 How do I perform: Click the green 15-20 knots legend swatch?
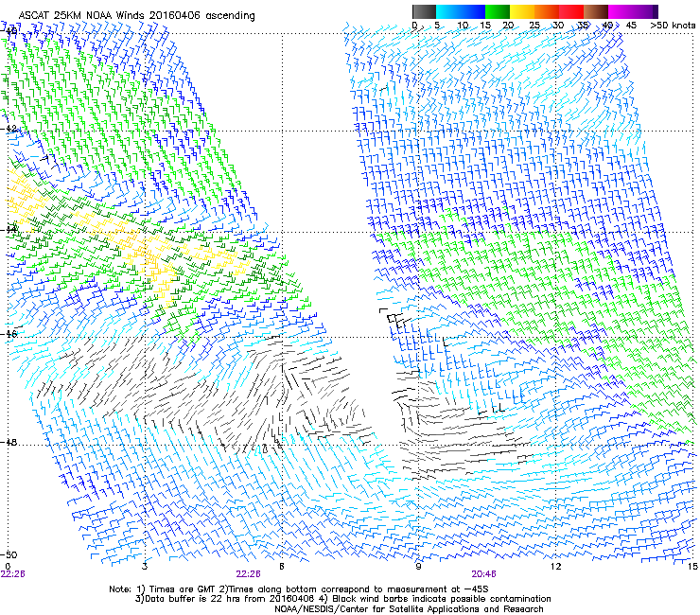click(498, 11)
